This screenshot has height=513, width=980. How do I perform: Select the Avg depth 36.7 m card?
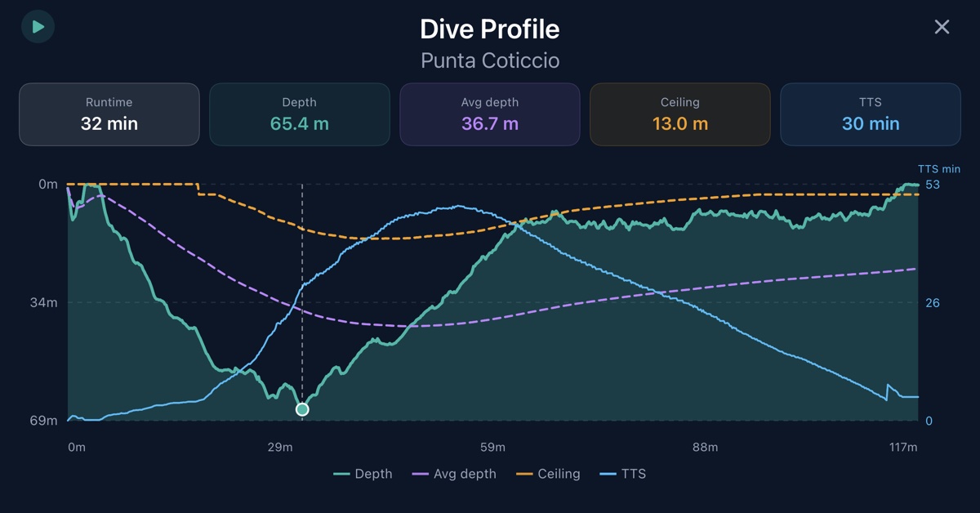tap(490, 114)
